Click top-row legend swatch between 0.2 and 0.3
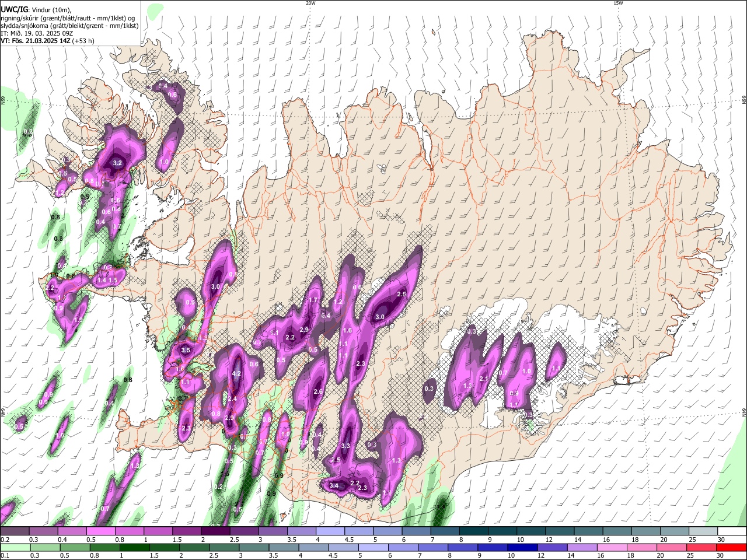This screenshot has height=560, width=747. [15, 531]
